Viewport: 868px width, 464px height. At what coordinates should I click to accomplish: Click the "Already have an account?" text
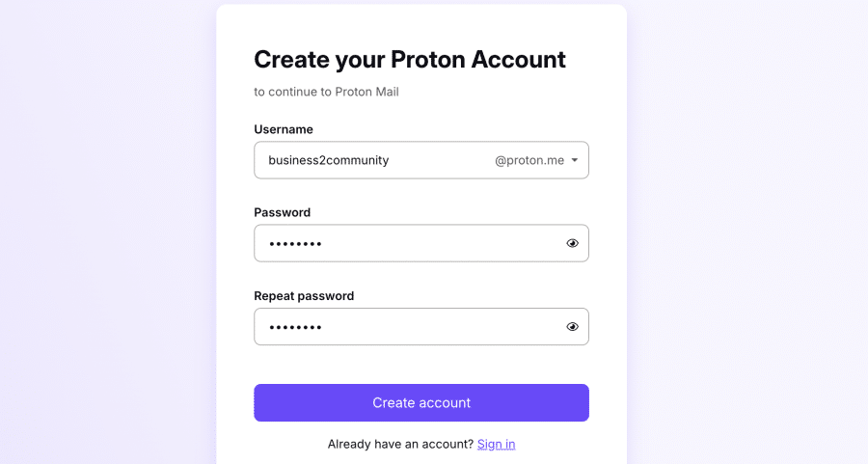[x=400, y=444]
